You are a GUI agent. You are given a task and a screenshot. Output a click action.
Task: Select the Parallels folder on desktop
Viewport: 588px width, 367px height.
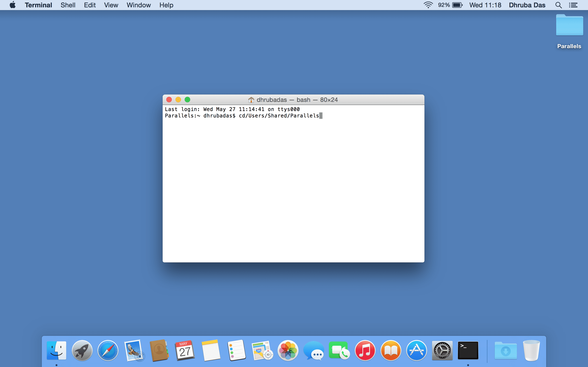(x=569, y=26)
